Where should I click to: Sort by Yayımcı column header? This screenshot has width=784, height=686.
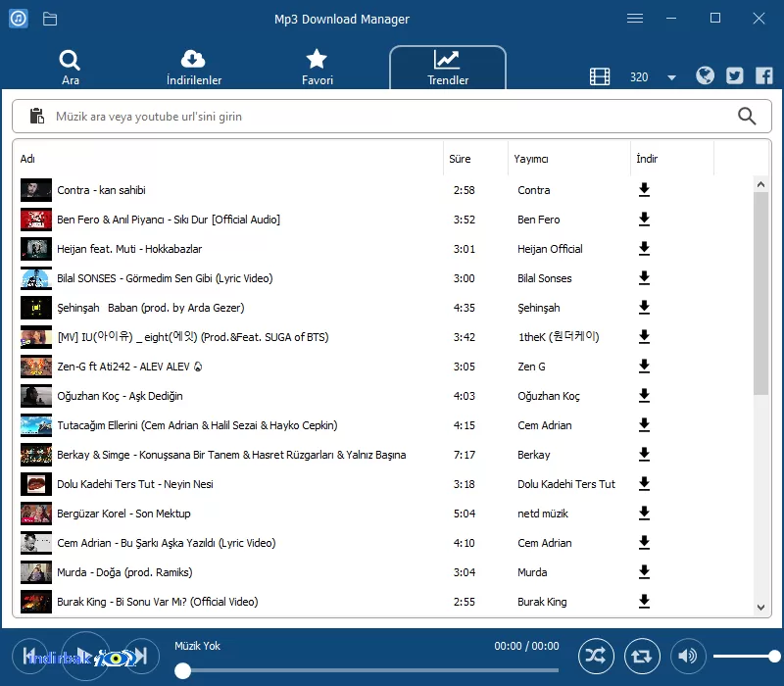pos(569,159)
